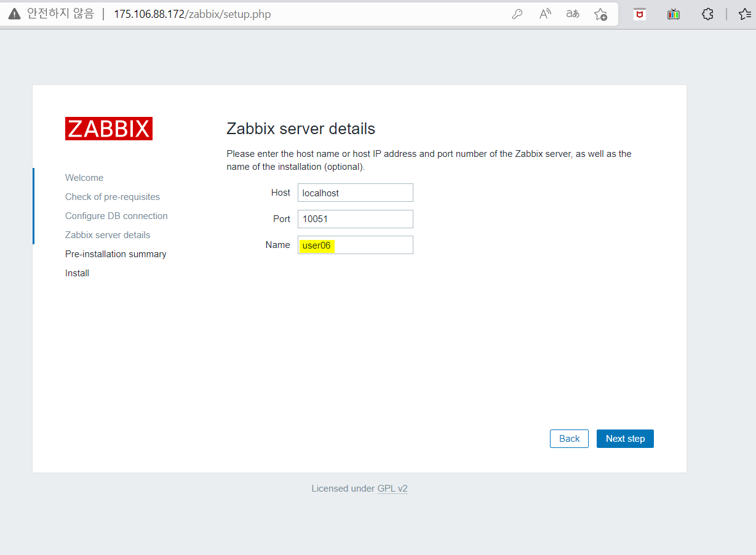Click the Back button
Viewport: 756px width, 555px height.
click(568, 439)
